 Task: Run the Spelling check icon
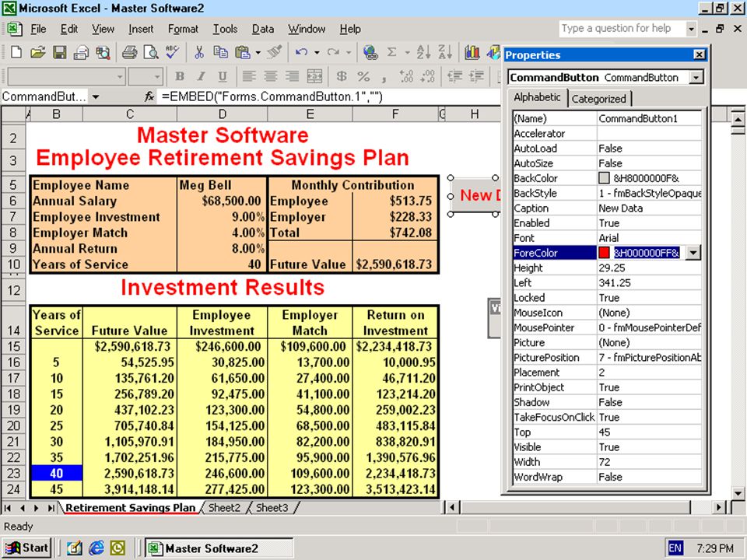172,52
